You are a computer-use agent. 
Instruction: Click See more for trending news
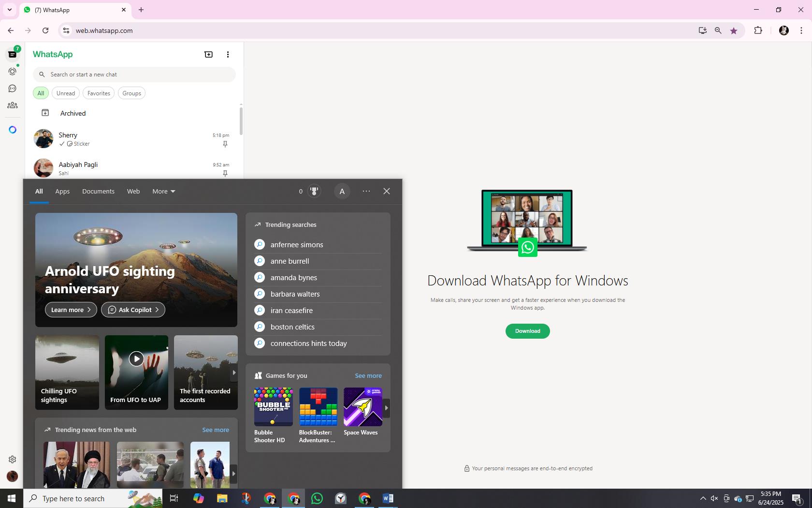pos(216,430)
